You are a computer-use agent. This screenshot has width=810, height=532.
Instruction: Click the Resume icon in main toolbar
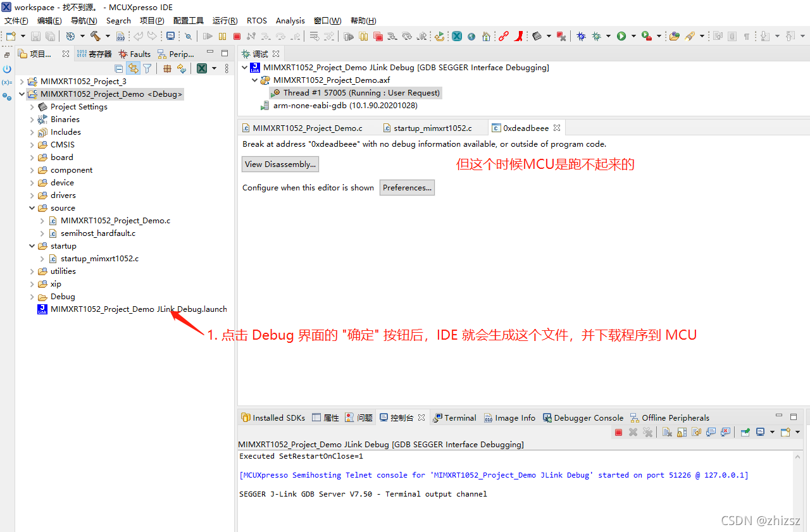[x=208, y=37]
